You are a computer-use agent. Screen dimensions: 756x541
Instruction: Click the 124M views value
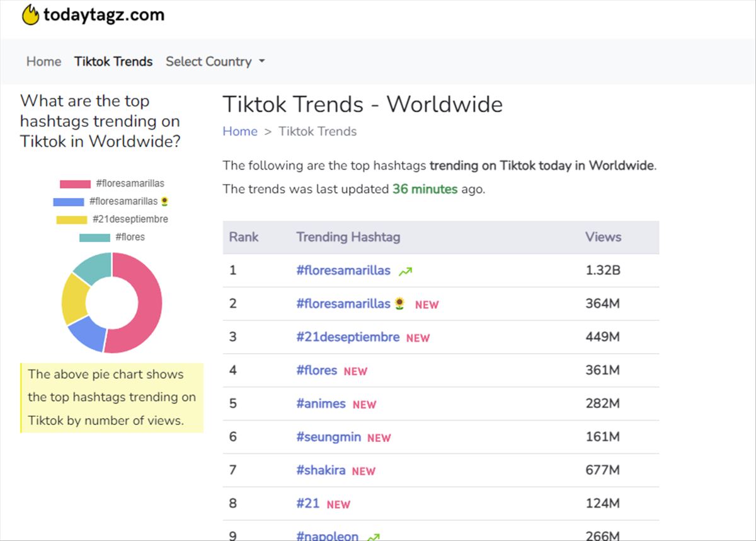tap(603, 504)
